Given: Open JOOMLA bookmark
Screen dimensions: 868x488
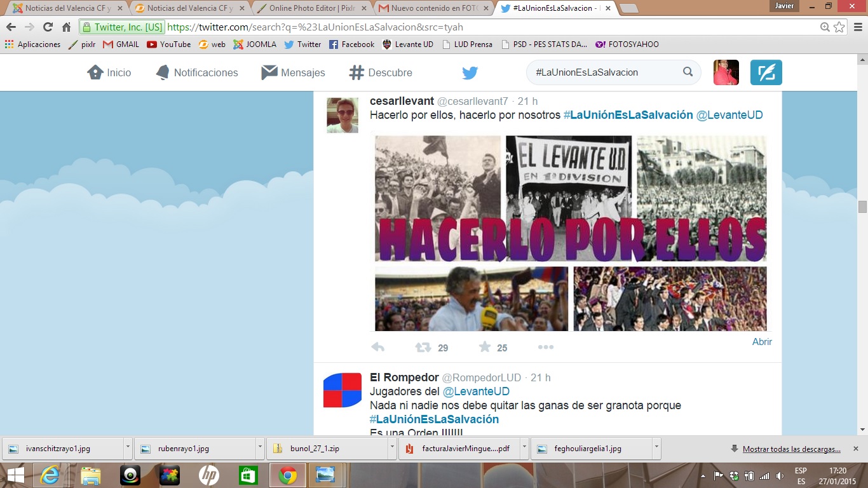Looking at the screenshot, I should click(255, 44).
